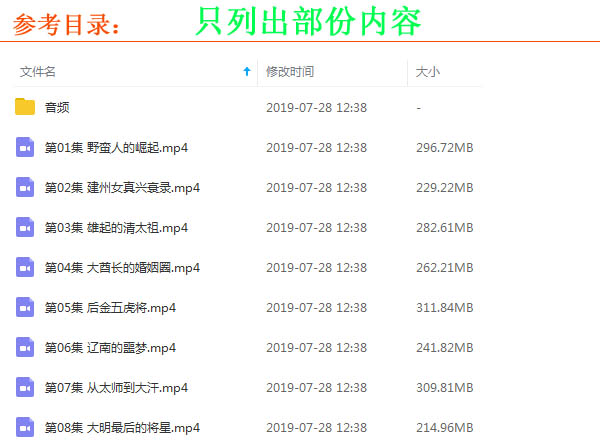Viewport: 600px width, 446px height.
Task: Click video icon for 第03集 雄起的清太祖.mp4
Action: pos(25,227)
